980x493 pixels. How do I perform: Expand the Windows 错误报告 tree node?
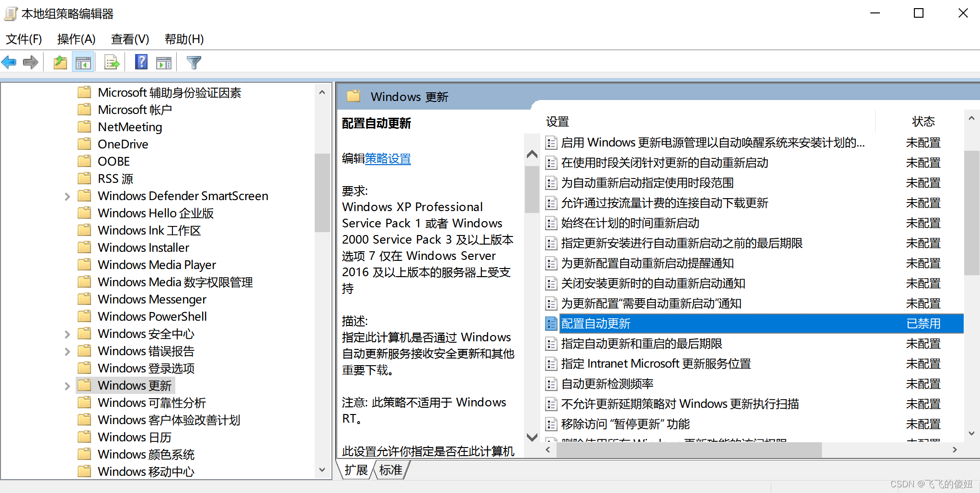67,351
